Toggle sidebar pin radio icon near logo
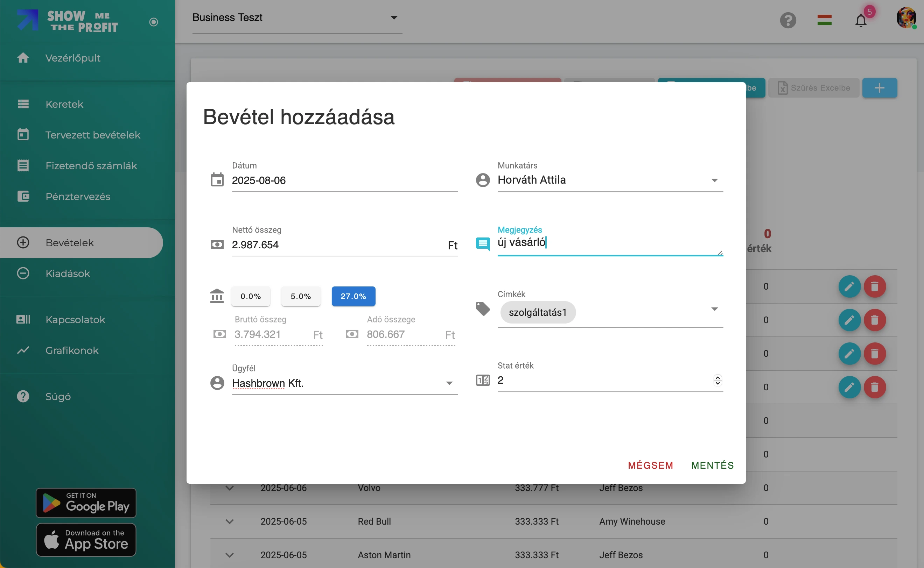The width and height of the screenshot is (924, 568). [x=153, y=22]
